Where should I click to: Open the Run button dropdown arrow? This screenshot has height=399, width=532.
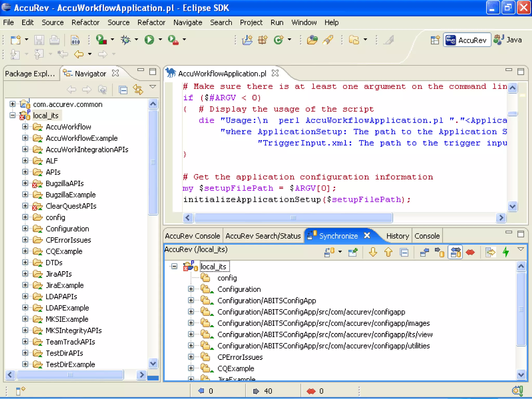(x=160, y=40)
